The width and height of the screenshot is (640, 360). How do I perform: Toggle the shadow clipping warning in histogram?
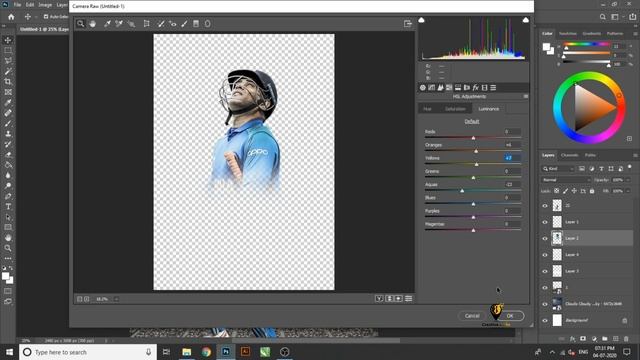click(421, 20)
